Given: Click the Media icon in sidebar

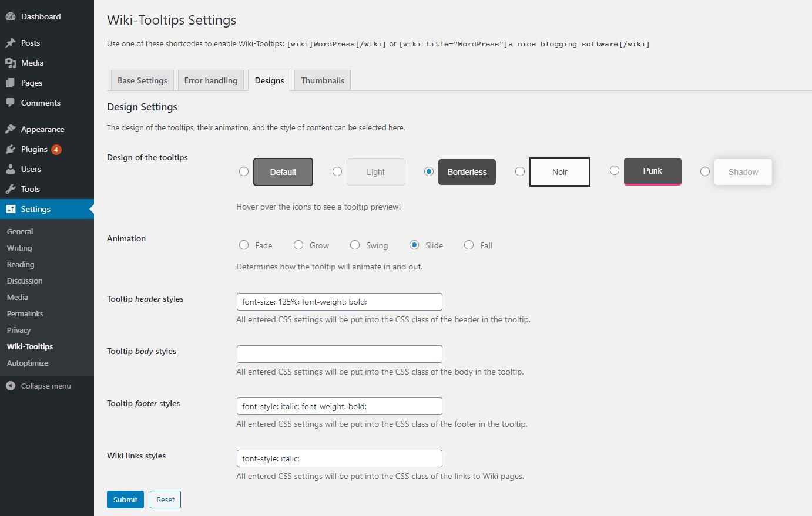Looking at the screenshot, I should 11,63.
